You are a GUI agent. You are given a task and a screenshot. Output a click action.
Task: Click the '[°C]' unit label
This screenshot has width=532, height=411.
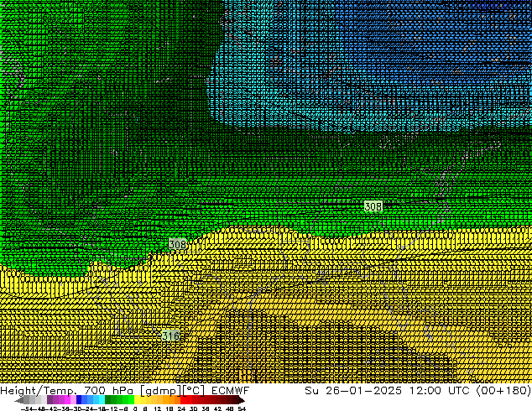[193, 391]
